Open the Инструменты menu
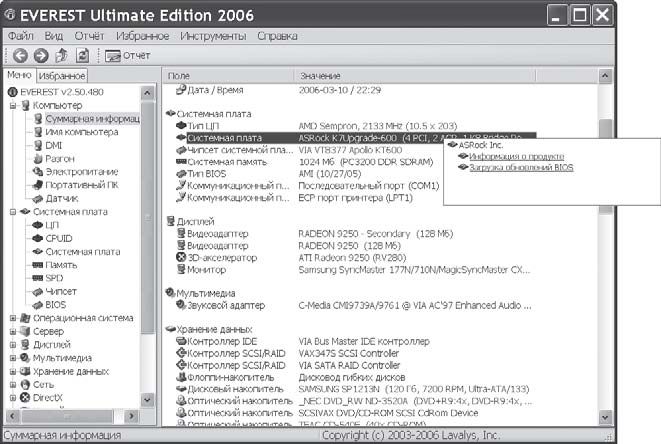Viewport: 661px width, 444px height. (213, 36)
